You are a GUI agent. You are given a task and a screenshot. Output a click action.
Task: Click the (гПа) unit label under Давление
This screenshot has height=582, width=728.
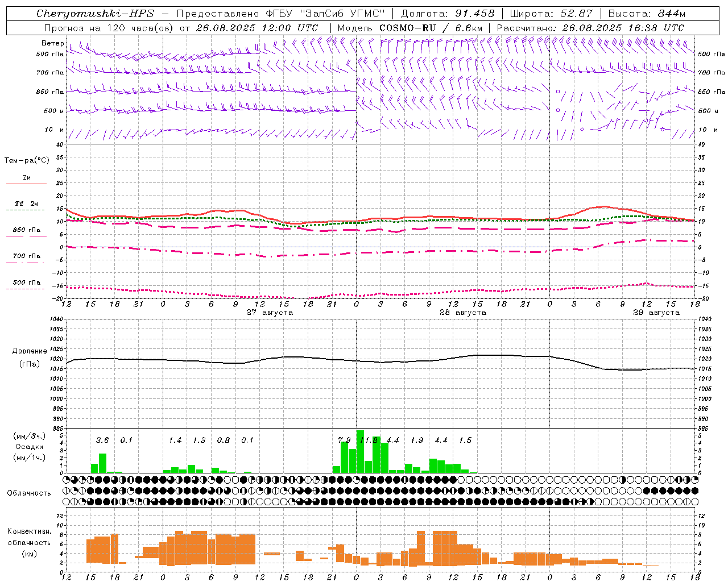tap(30, 364)
